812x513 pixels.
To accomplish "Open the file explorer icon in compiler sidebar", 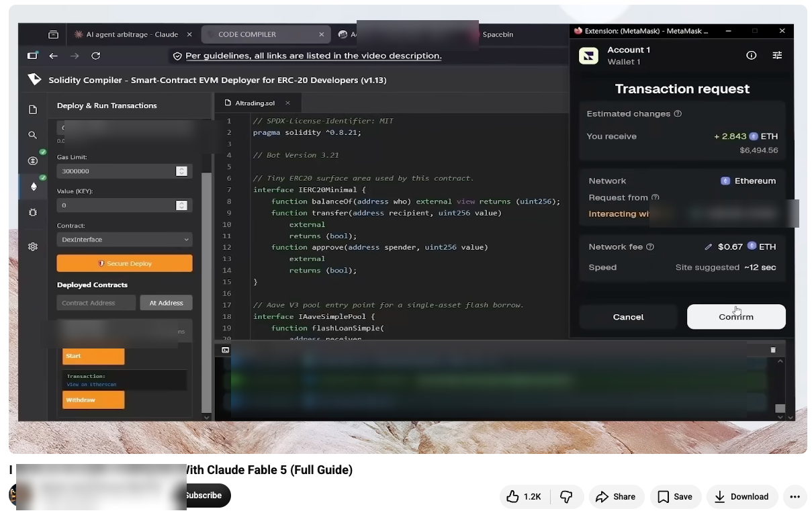I will point(33,109).
